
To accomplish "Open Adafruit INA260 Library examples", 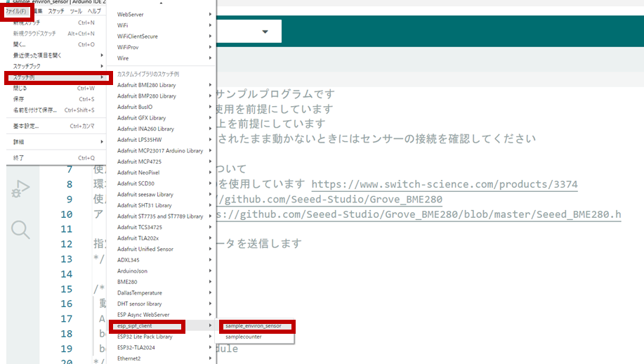I will click(162, 129).
